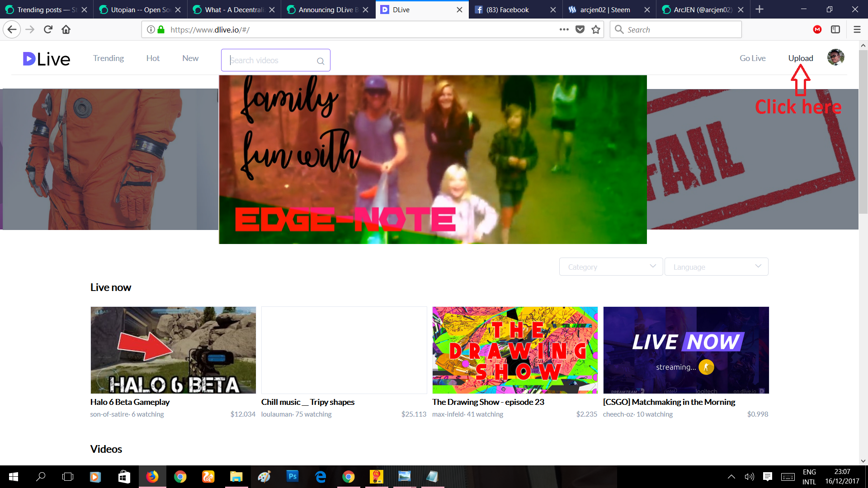Click the page scrollbar down arrow

click(863, 461)
